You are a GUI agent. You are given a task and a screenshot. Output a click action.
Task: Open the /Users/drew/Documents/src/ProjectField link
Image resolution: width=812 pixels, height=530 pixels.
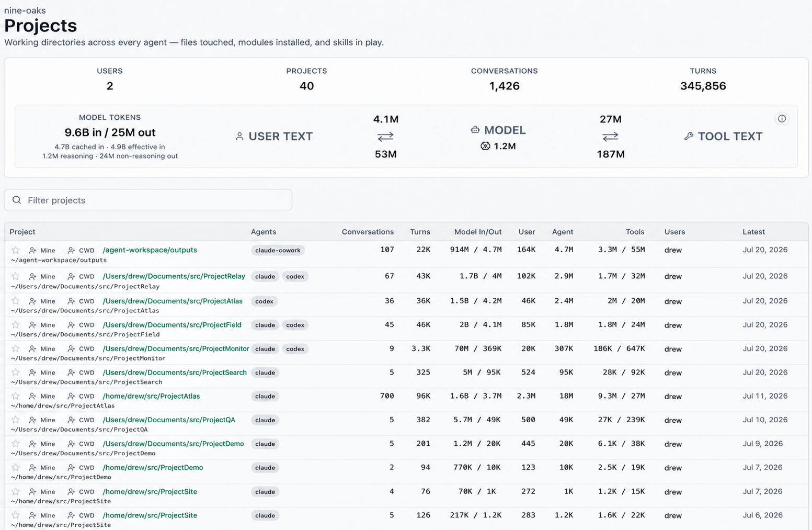(x=172, y=325)
